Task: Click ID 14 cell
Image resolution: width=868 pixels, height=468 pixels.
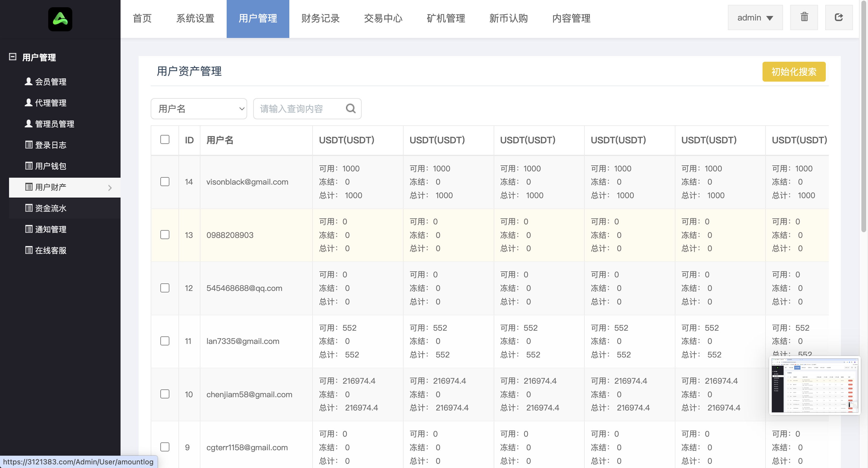Action: click(189, 182)
